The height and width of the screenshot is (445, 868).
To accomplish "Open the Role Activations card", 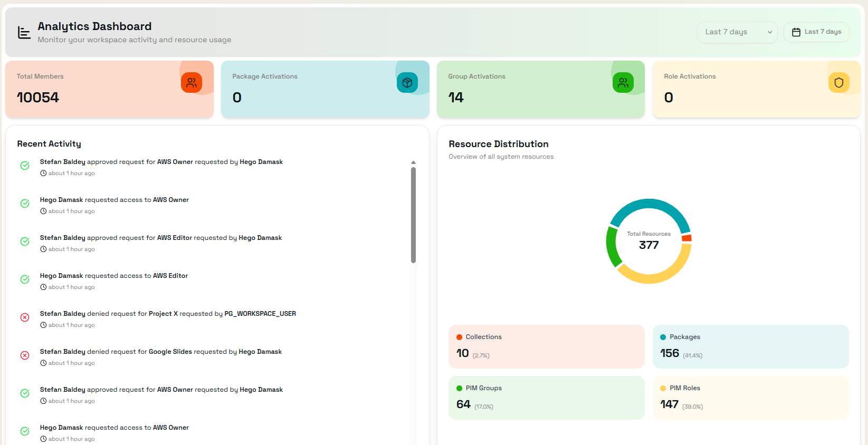I will (757, 89).
